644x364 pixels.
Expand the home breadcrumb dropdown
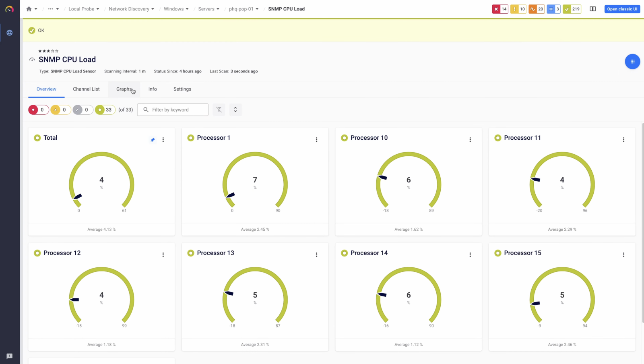pyautogui.click(x=36, y=9)
